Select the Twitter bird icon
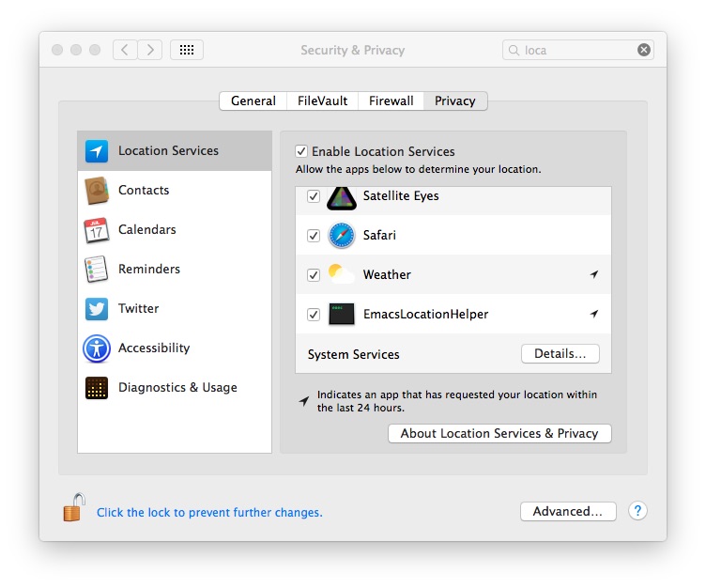 tap(97, 309)
